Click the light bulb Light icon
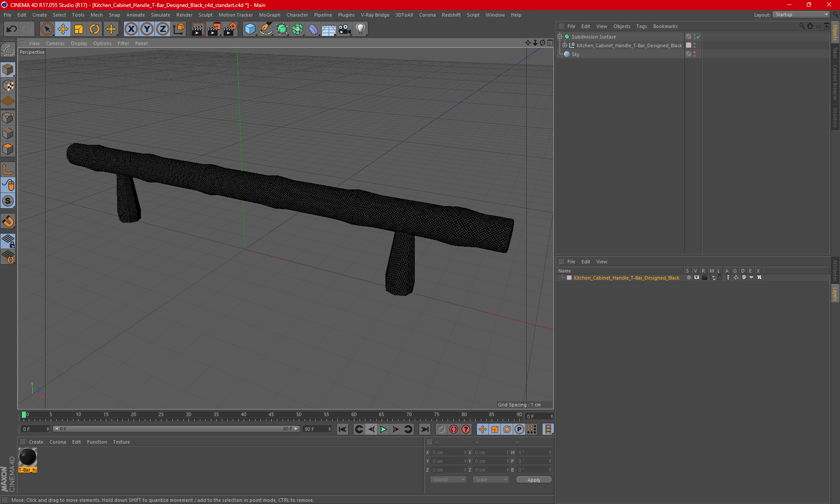840x504 pixels. 360,29
